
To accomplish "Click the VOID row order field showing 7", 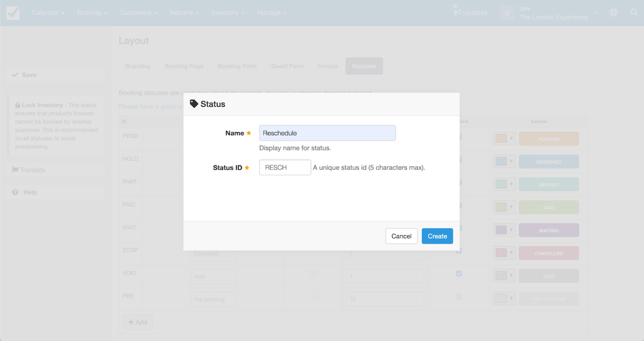I will (x=385, y=276).
